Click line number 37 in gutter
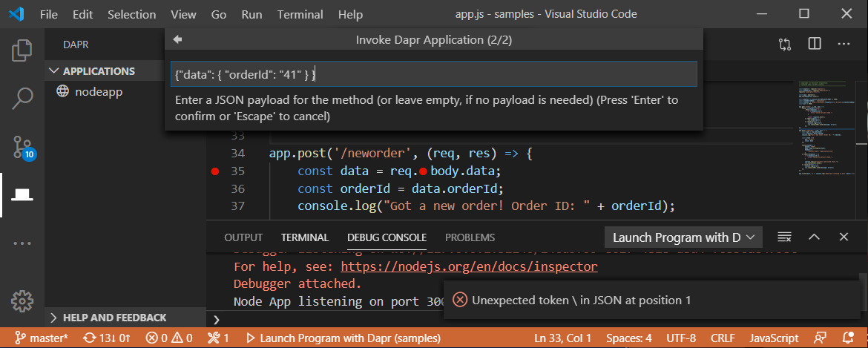868x348 pixels. 237,206
